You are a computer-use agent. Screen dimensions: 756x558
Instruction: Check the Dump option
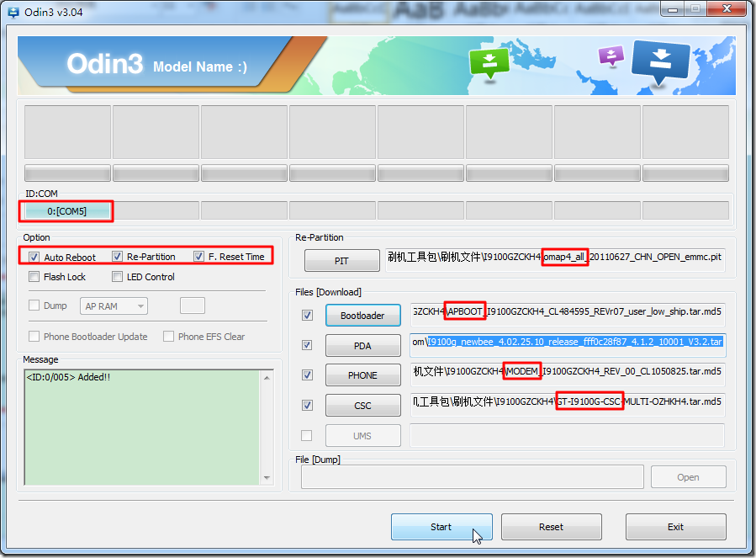(34, 305)
